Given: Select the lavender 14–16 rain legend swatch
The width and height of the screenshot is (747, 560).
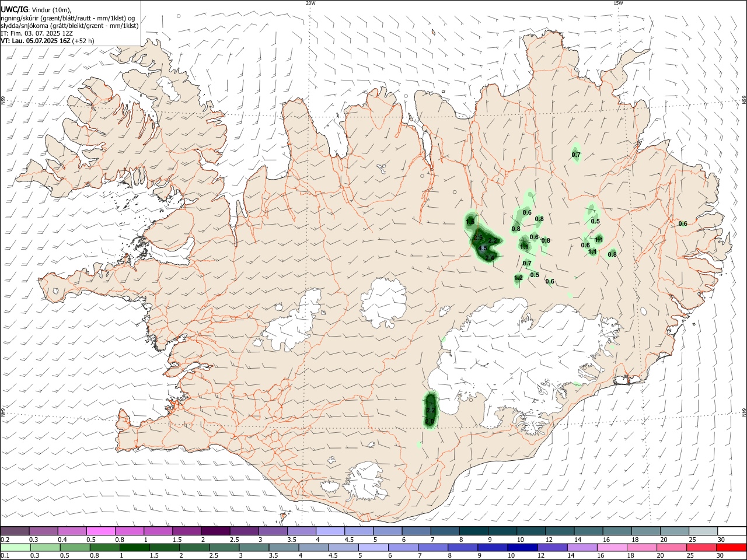Looking at the screenshot, I should [582, 547].
